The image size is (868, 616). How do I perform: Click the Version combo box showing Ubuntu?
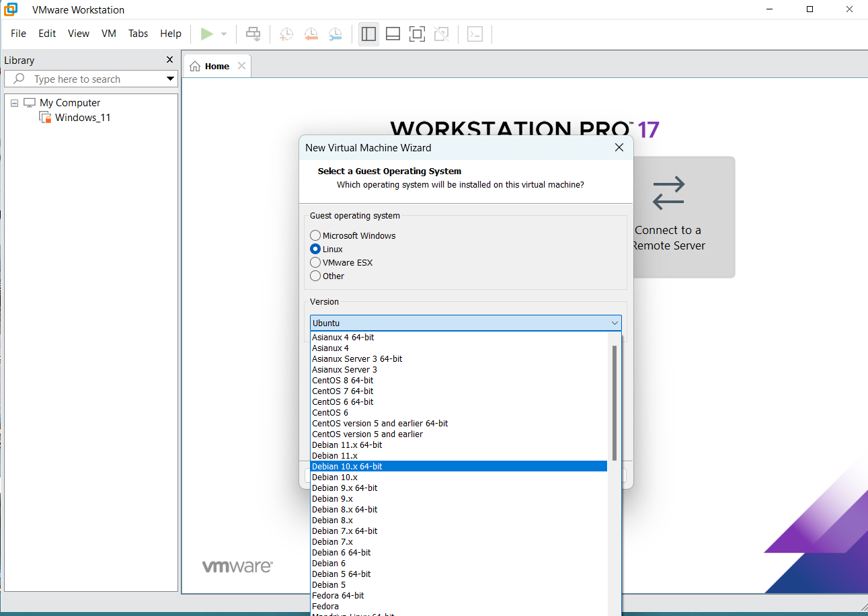pos(465,323)
